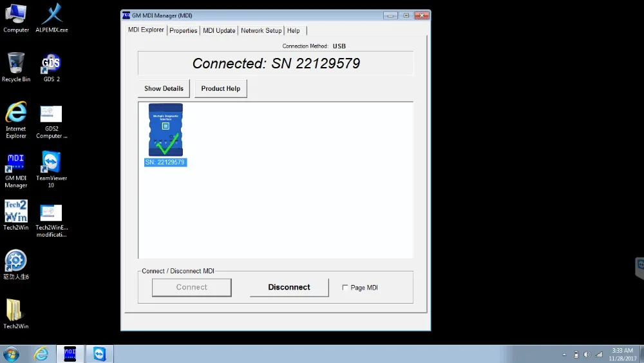Click the Product Help button
This screenshot has width=644, height=363.
pyautogui.click(x=220, y=88)
